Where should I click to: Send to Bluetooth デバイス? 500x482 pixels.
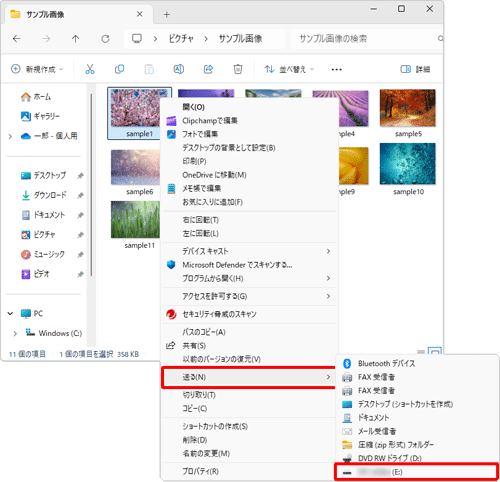417,363
